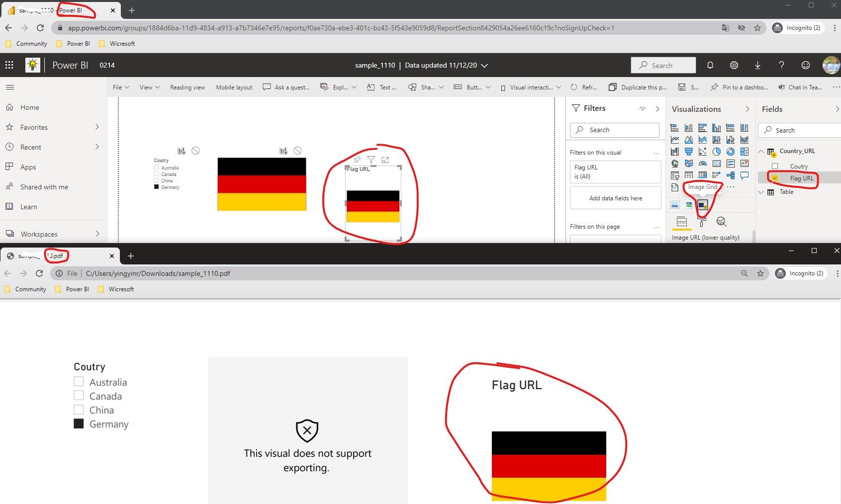Open the Format paint roller tab

[x=702, y=222]
